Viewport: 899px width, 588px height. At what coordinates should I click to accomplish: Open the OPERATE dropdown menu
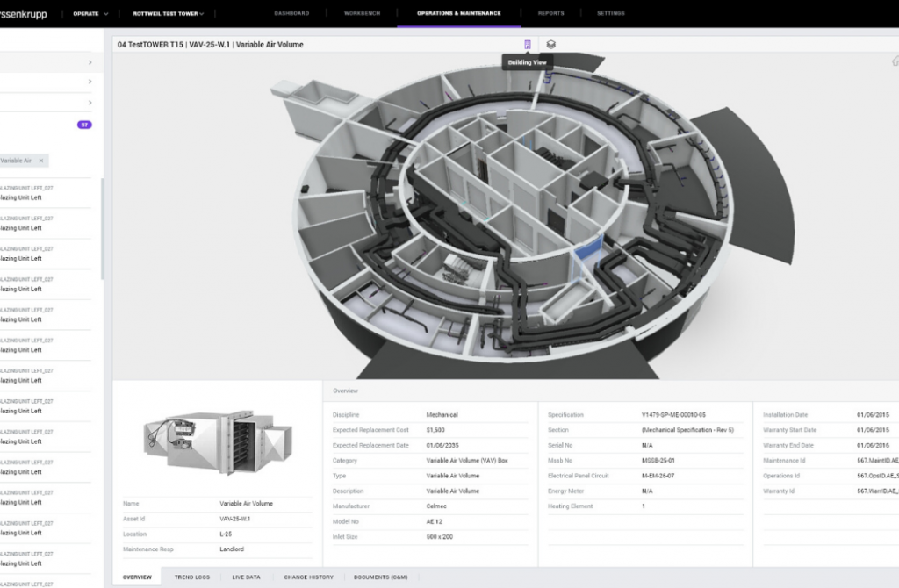[90, 13]
